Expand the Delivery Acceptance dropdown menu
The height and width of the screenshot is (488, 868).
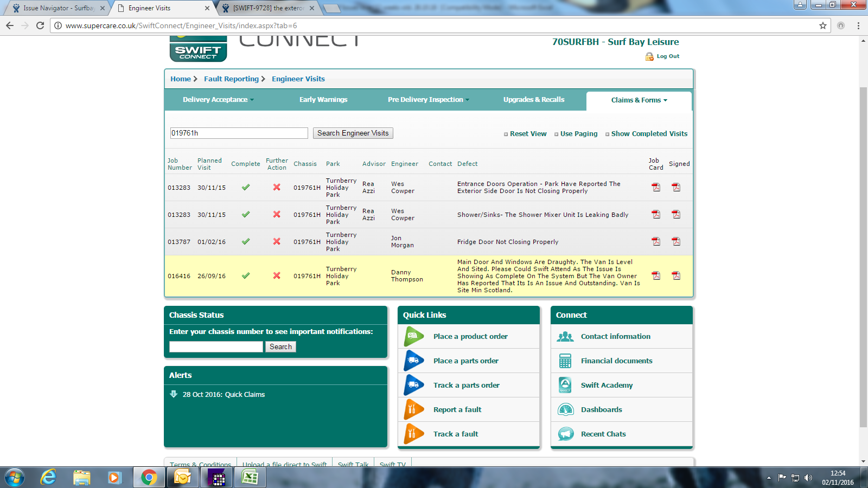[218, 100]
